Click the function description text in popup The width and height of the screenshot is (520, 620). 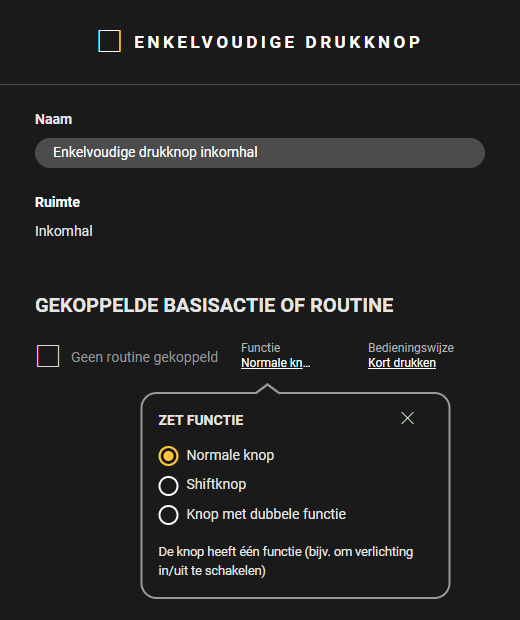pyautogui.click(x=286, y=561)
